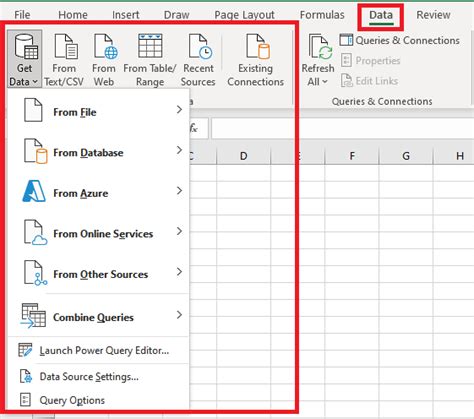Click the Azure logo icon
474x419 pixels.
[34, 191]
